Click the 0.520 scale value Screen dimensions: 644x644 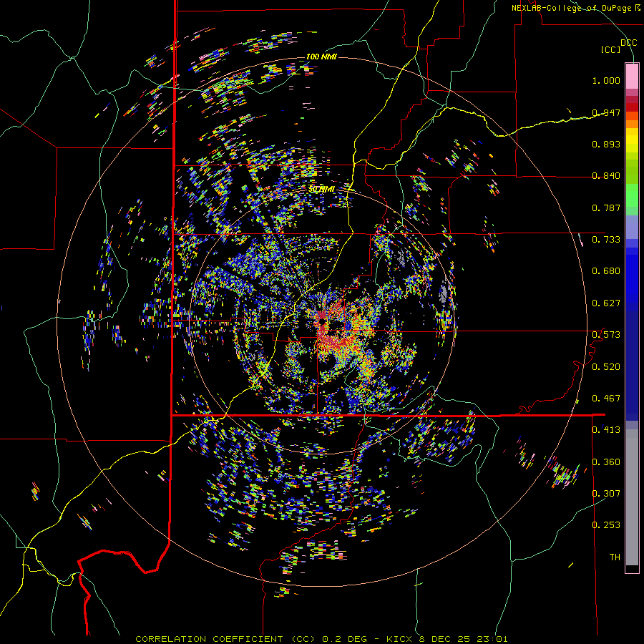[x=606, y=367]
